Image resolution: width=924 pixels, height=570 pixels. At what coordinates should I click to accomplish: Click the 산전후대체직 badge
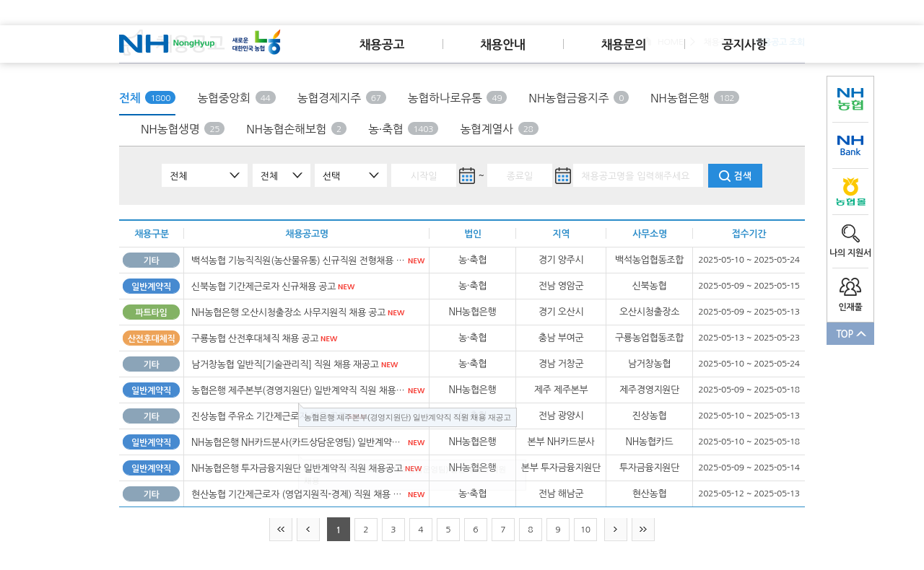click(x=151, y=338)
